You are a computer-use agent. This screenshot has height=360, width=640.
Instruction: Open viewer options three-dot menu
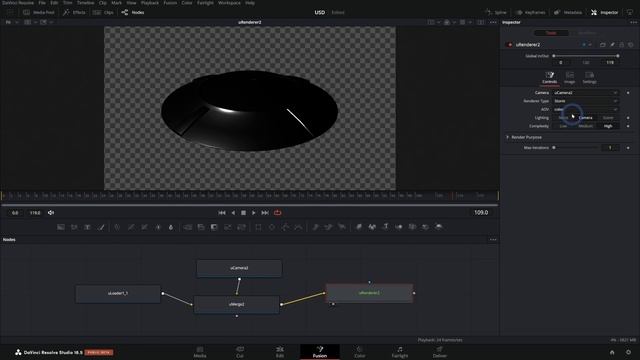coord(493,22)
